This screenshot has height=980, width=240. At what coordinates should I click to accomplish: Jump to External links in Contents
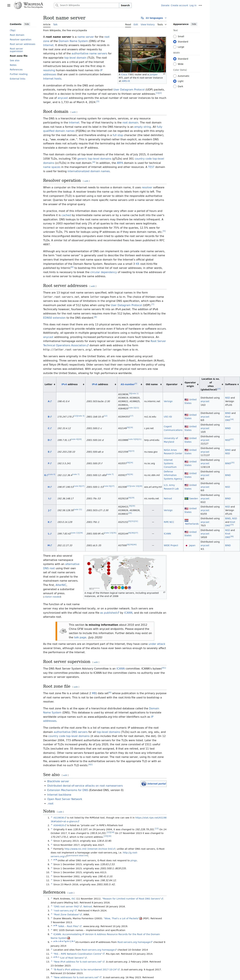[x=17, y=79]
